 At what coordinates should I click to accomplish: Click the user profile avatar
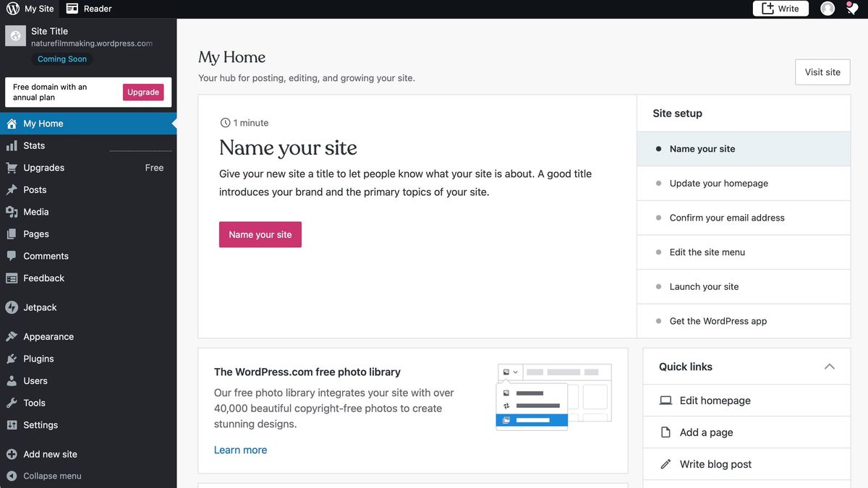827,9
